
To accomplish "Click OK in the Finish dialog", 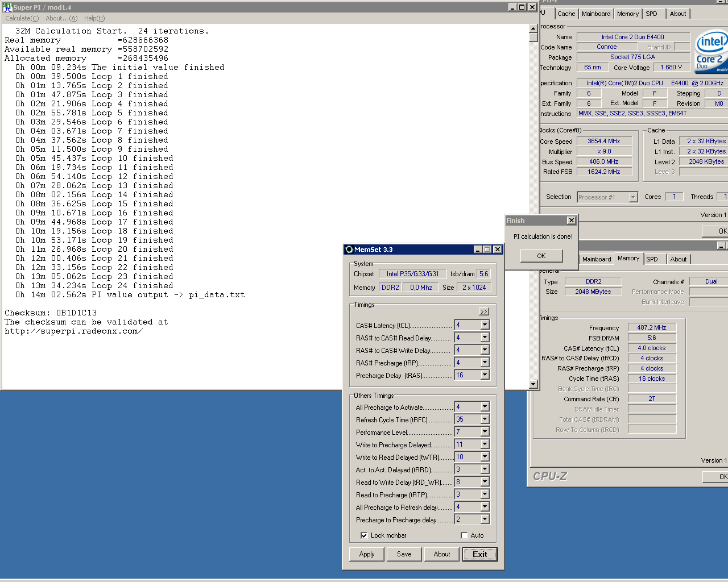I will tap(541, 256).
